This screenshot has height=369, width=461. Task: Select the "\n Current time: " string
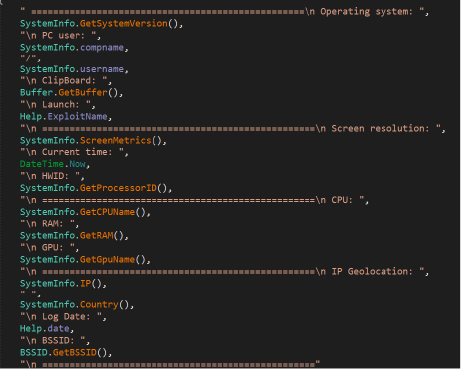(72, 152)
